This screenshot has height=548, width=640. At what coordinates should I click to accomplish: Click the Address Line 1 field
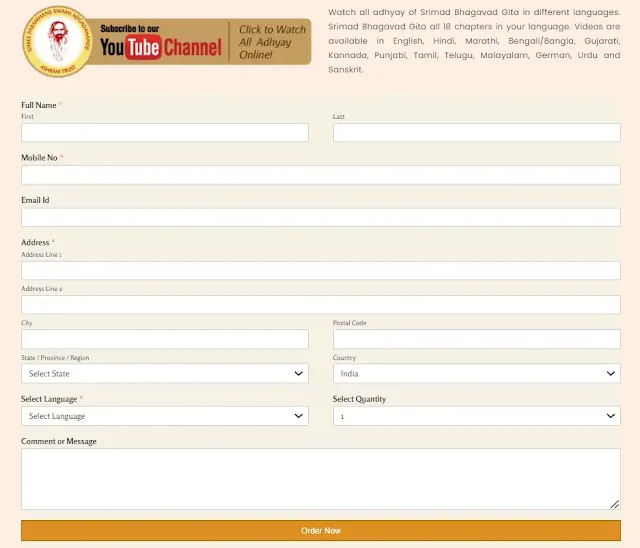(x=321, y=271)
